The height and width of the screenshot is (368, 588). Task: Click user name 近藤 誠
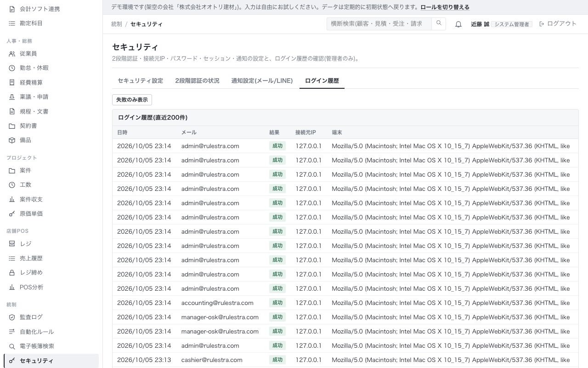pyautogui.click(x=480, y=24)
